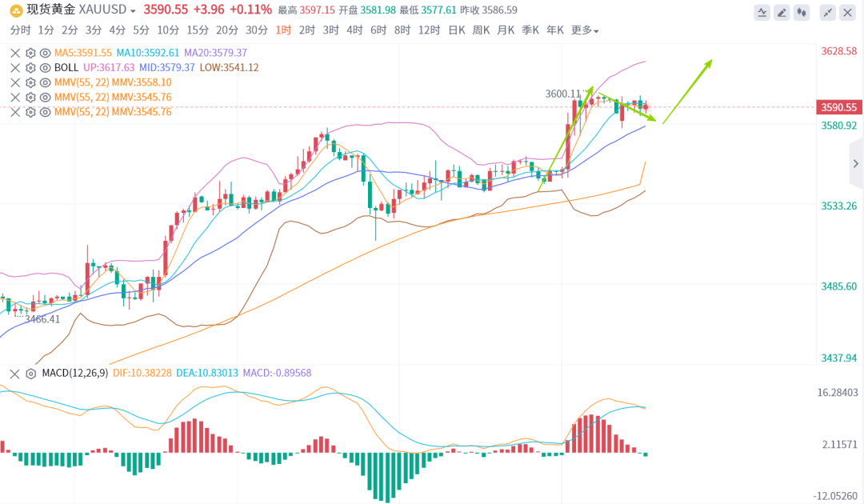Open MACD(12,26,9) settings gear
864x504 pixels.
point(30,373)
